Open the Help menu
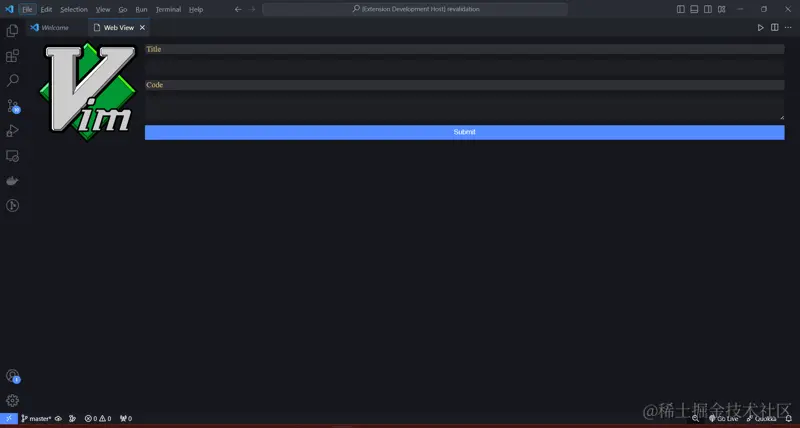The width and height of the screenshot is (800, 428). (196, 9)
